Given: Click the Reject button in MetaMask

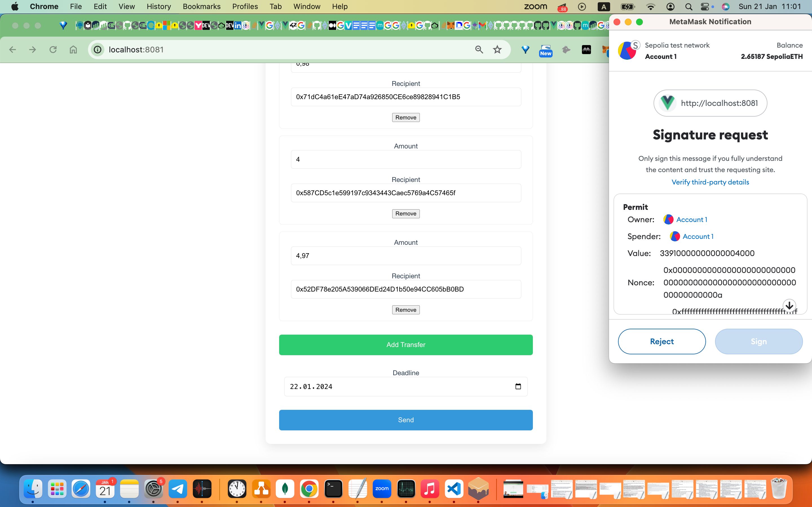Looking at the screenshot, I should point(662,341).
